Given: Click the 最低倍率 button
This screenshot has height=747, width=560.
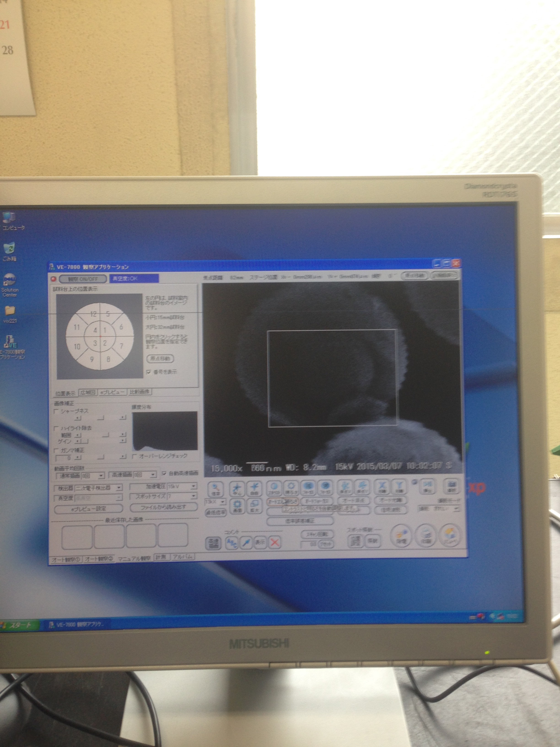Looking at the screenshot, I should click(x=216, y=513).
